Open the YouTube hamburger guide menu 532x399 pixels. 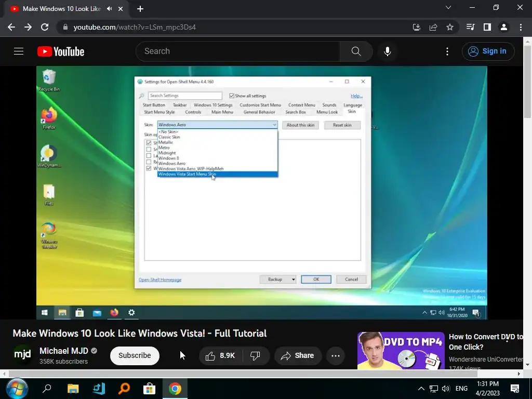click(x=19, y=51)
